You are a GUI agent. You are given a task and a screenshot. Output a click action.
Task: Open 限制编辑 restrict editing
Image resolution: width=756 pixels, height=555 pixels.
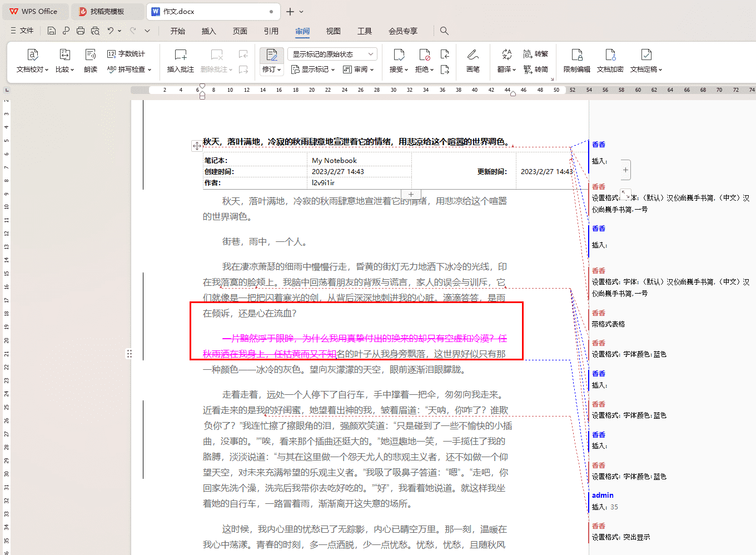pos(577,61)
